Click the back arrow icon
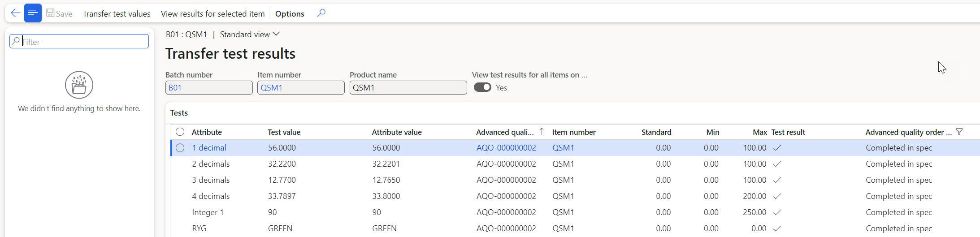 [15, 13]
